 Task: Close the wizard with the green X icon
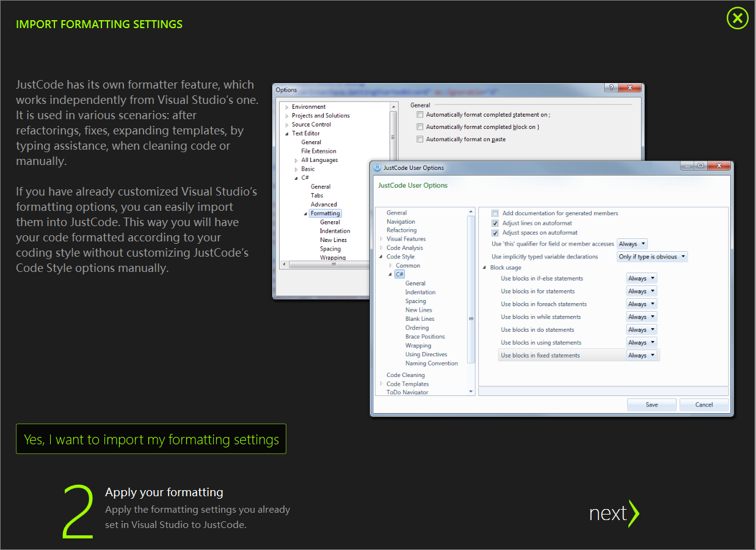click(737, 18)
